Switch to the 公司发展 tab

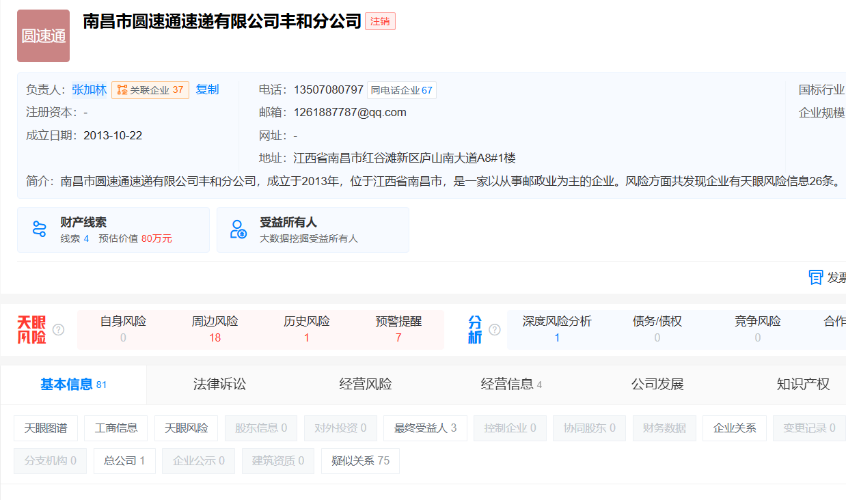[x=657, y=385]
